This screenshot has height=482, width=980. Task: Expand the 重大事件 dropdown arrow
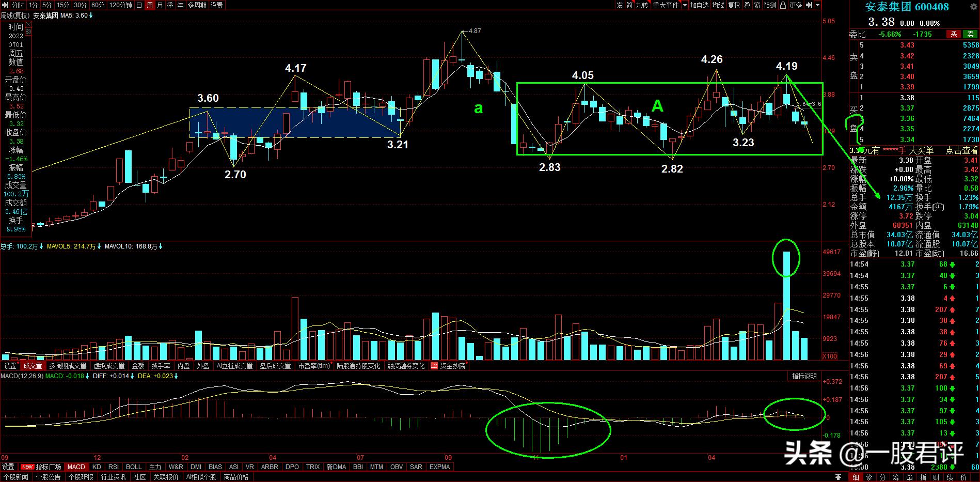pyautogui.click(x=685, y=5)
